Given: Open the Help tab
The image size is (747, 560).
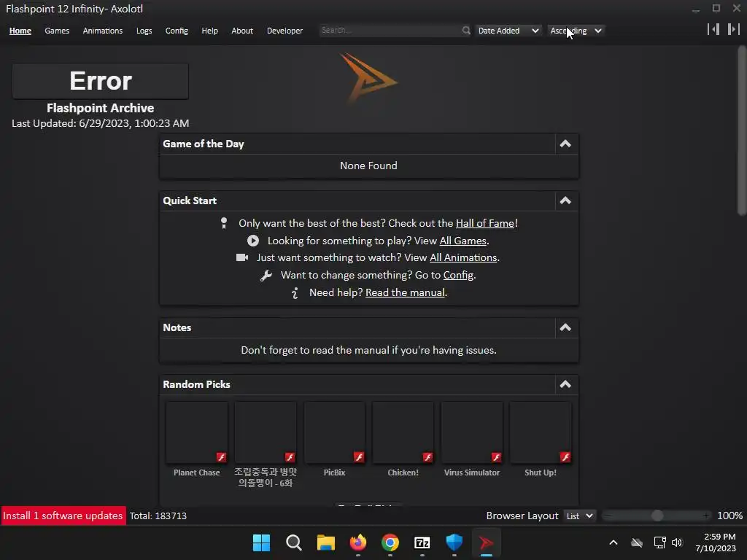Looking at the screenshot, I should (x=209, y=31).
